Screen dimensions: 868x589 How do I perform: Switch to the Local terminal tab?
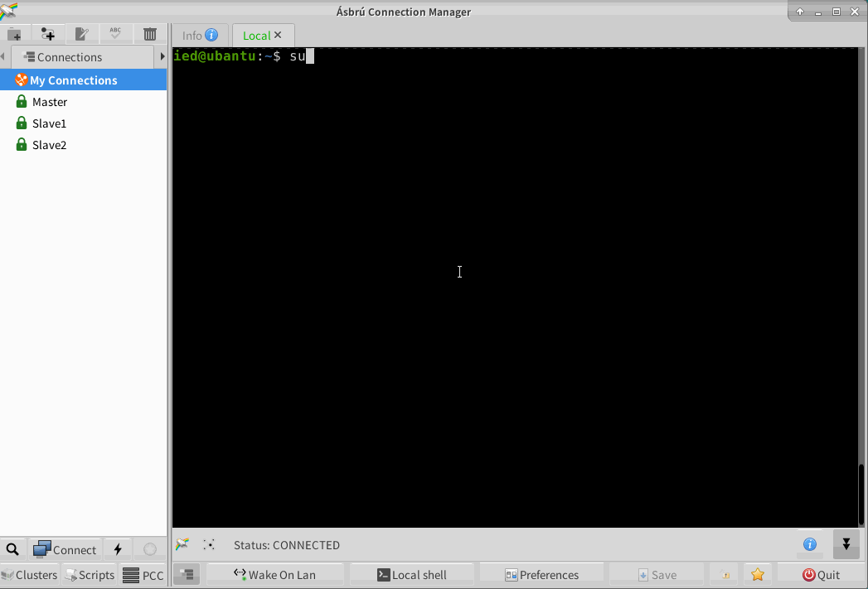(256, 36)
